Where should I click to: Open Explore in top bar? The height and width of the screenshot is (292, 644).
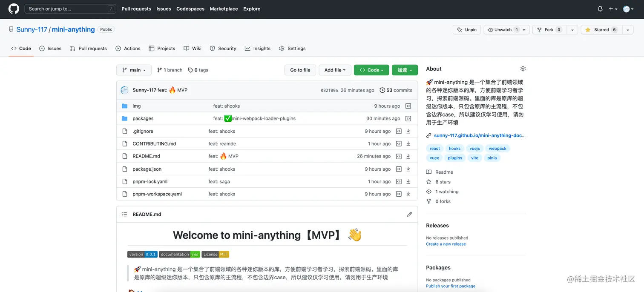coord(252,9)
